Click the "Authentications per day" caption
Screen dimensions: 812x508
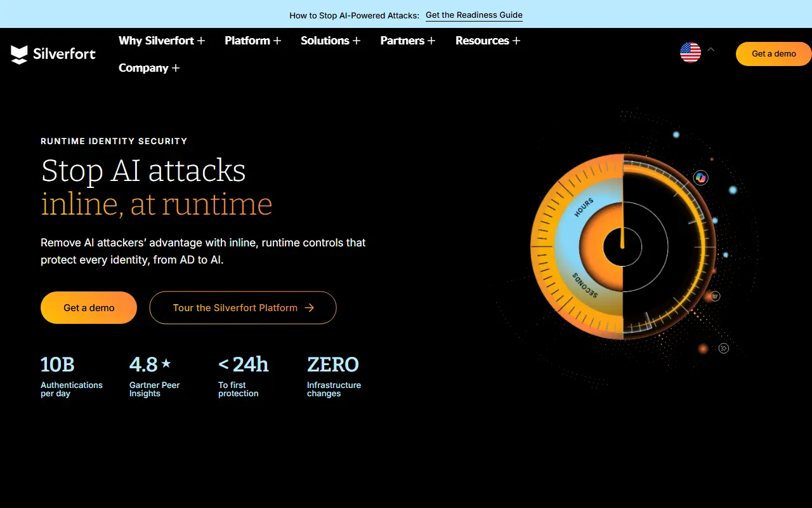pos(72,389)
